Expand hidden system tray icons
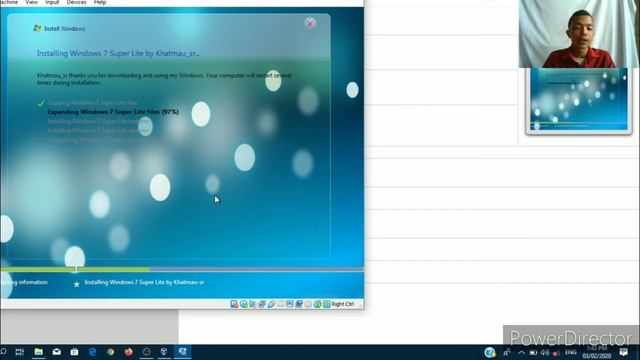The width and height of the screenshot is (640, 360). pyautogui.click(x=521, y=352)
